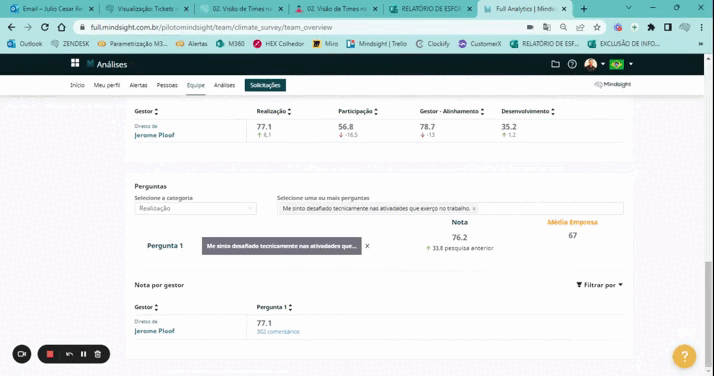Restart the recording with the undo arrow
Image resolution: width=714 pixels, height=376 pixels.
(x=69, y=354)
